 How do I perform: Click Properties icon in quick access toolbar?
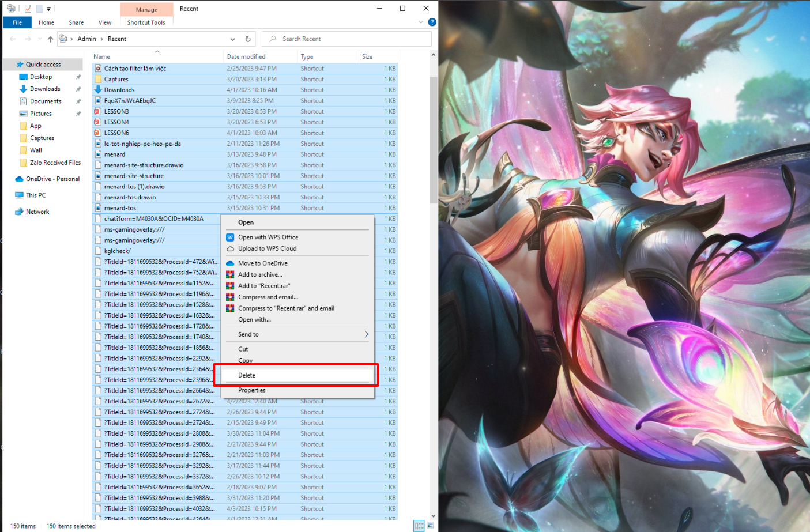[x=28, y=9]
